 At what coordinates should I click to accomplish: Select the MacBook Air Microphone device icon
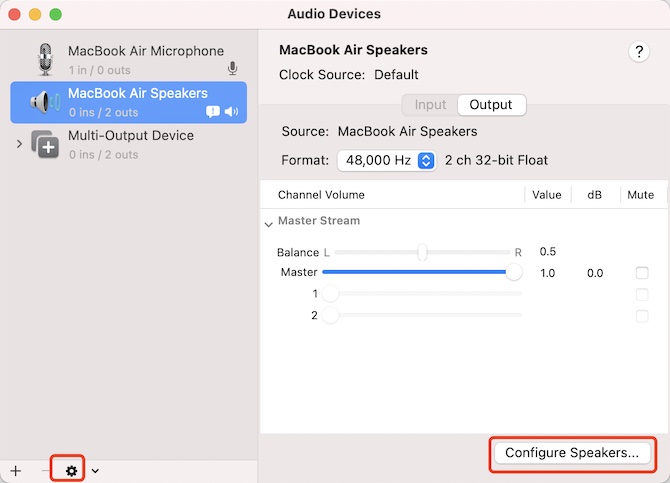coord(45,60)
